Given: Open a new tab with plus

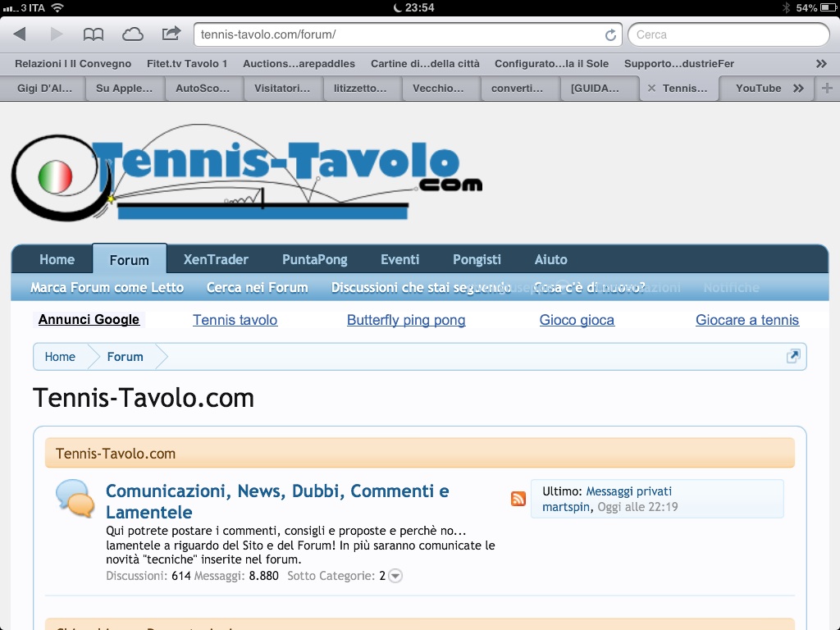Looking at the screenshot, I should click(x=827, y=89).
